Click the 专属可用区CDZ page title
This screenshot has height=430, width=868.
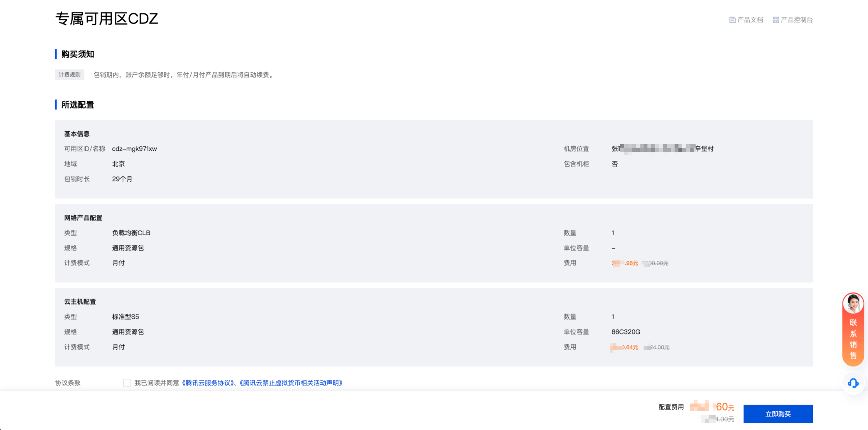click(x=107, y=19)
